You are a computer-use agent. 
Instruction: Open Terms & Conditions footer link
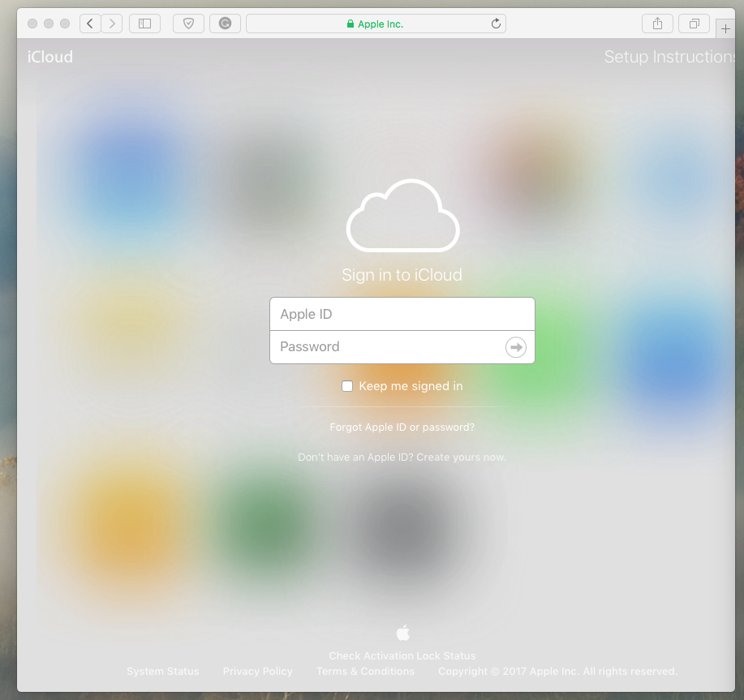pos(365,672)
